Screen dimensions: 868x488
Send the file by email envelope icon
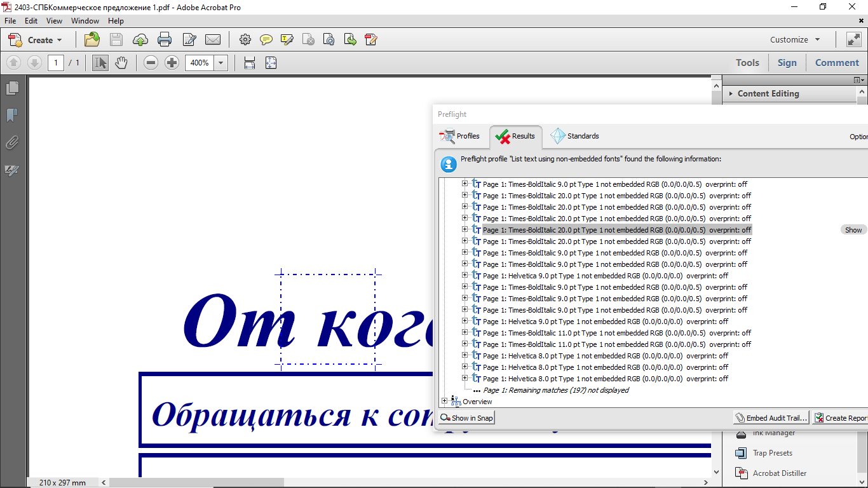213,40
